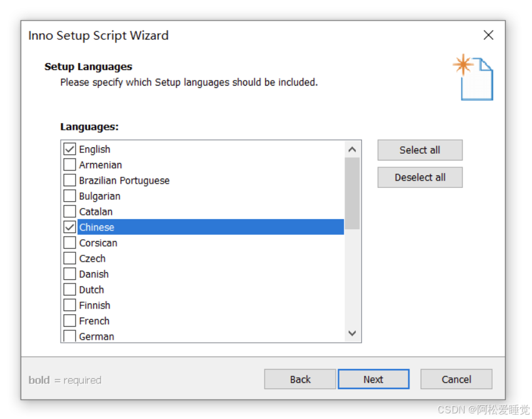Tick the Bulgarian checkbox

(69, 195)
